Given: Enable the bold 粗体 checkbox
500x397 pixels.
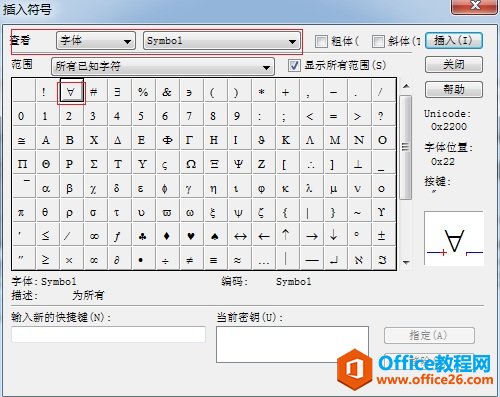Looking at the screenshot, I should (x=321, y=41).
